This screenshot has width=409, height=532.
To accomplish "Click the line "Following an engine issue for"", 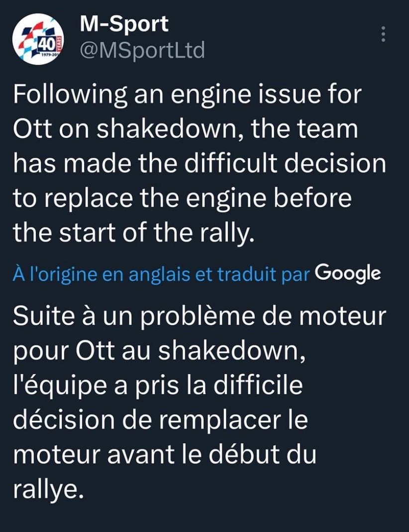I will point(186,95).
